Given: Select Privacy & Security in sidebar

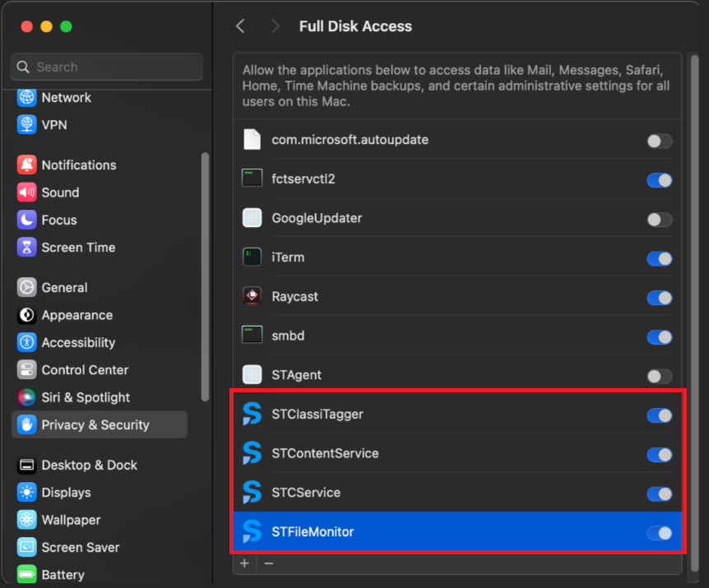Looking at the screenshot, I should pos(100,425).
